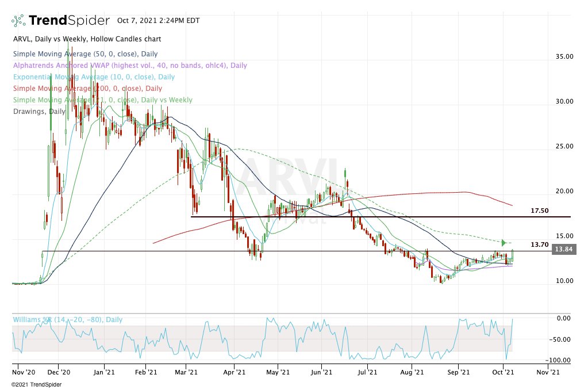Click the Nov '20 date axis label

point(24,372)
